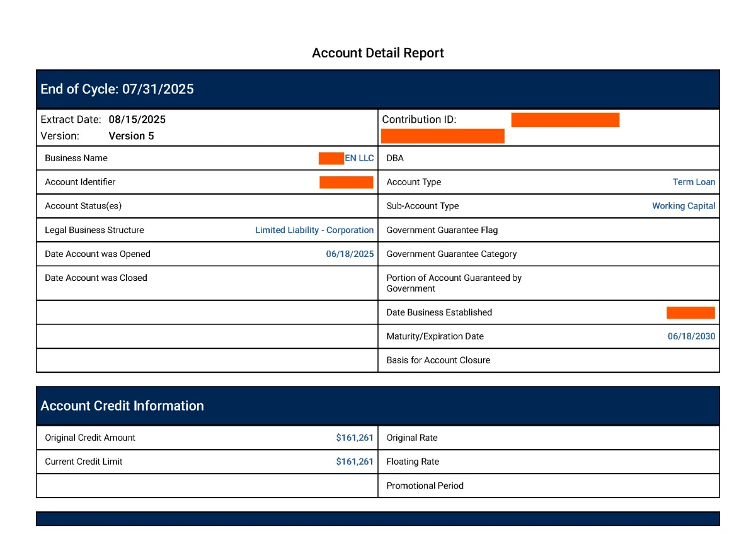Select the Extract Date value 08/15/2025
The width and height of the screenshot is (756, 534).
pos(137,119)
